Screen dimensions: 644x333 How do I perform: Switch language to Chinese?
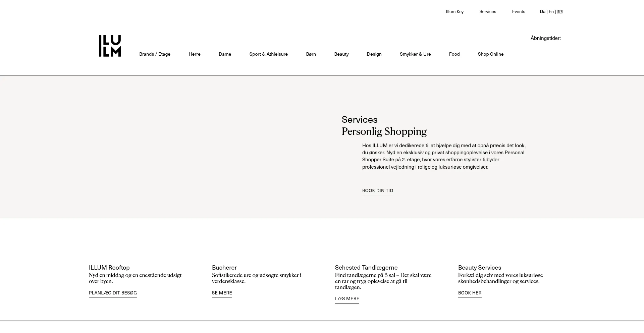(559, 11)
